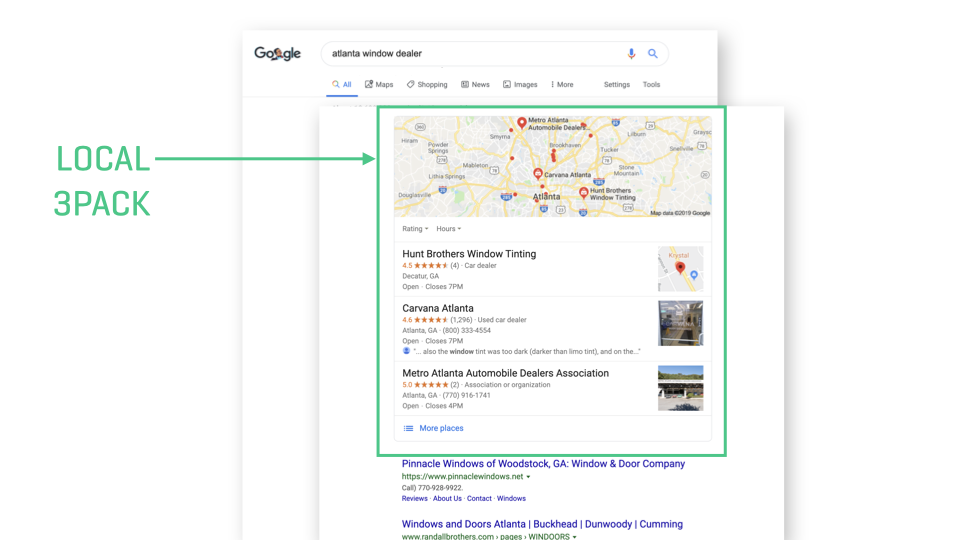Click the microphone voice search icon
The width and height of the screenshot is (960, 540).
pos(631,54)
